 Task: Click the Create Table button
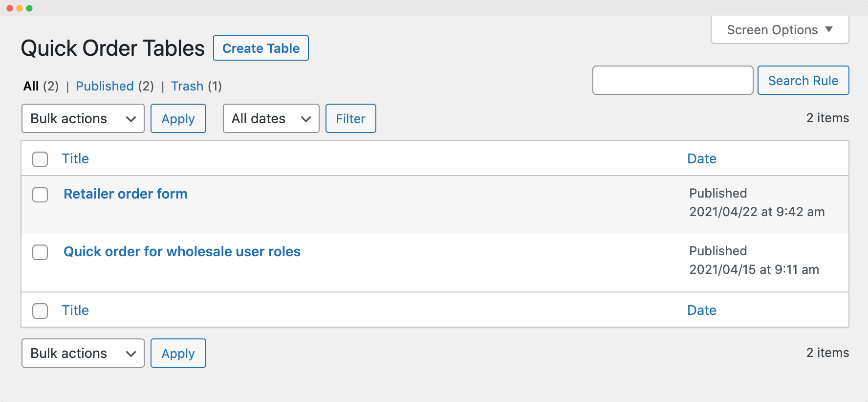[260, 48]
